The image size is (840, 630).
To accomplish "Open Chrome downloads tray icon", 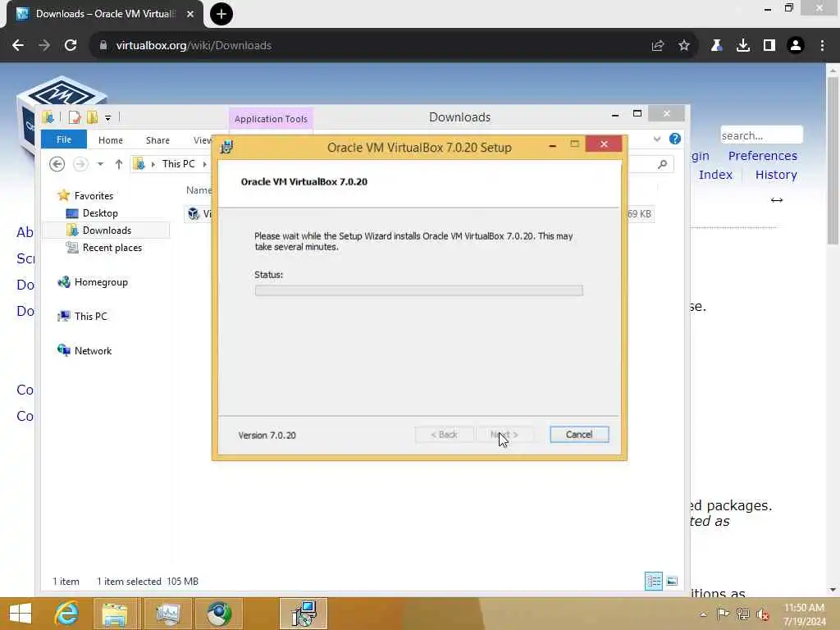I will [743, 46].
